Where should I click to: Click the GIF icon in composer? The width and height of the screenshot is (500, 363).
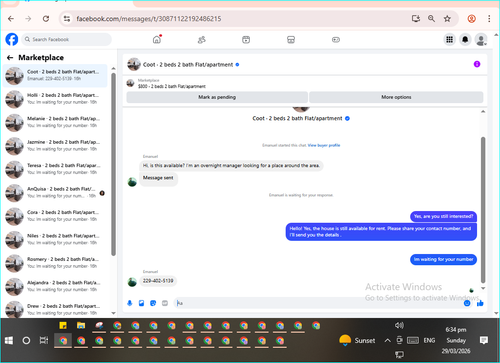click(x=165, y=303)
